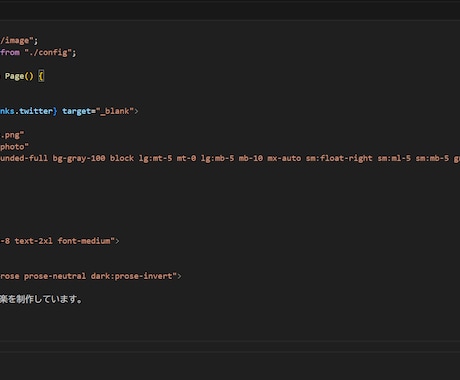Image resolution: width=460 pixels, height=380 pixels.
Task: Click the prose-neutral class name
Action: click(x=55, y=276)
